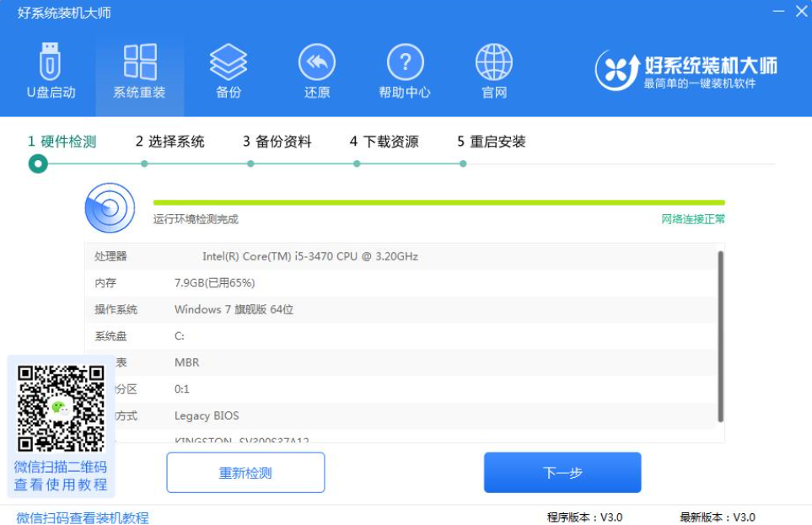Select step indicator dot for 硬件检测

click(x=38, y=163)
